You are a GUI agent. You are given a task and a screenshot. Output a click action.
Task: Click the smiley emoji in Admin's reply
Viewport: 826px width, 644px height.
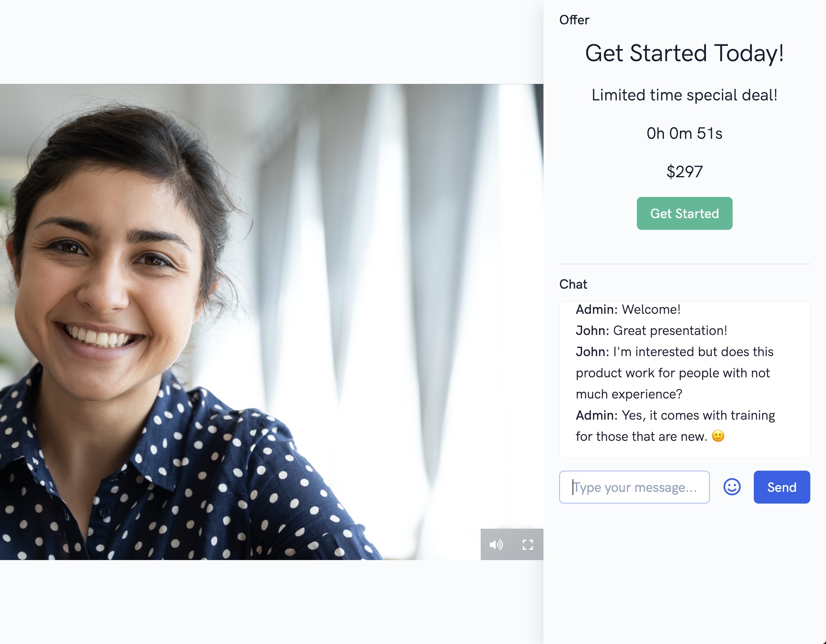pyautogui.click(x=718, y=436)
